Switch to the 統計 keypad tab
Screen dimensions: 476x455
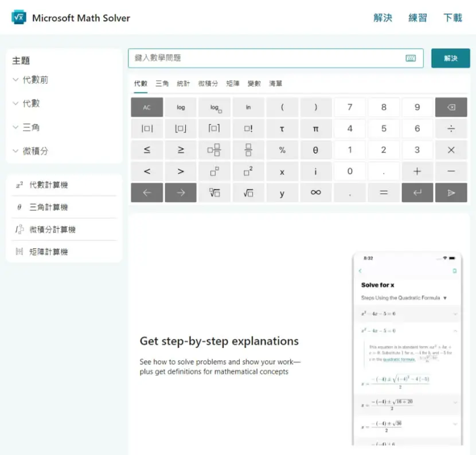(x=184, y=84)
